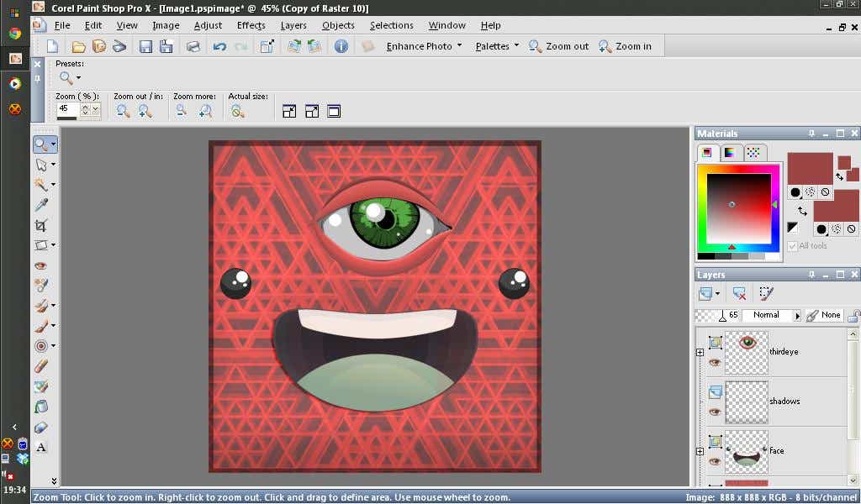
Task: Toggle the All tools checkbox
Action: [x=792, y=246]
